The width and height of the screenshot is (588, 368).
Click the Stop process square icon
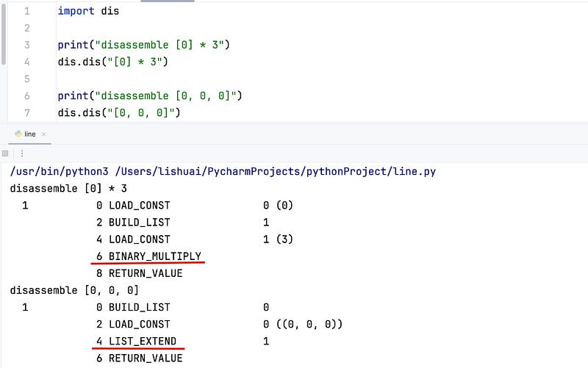[x=5, y=154]
